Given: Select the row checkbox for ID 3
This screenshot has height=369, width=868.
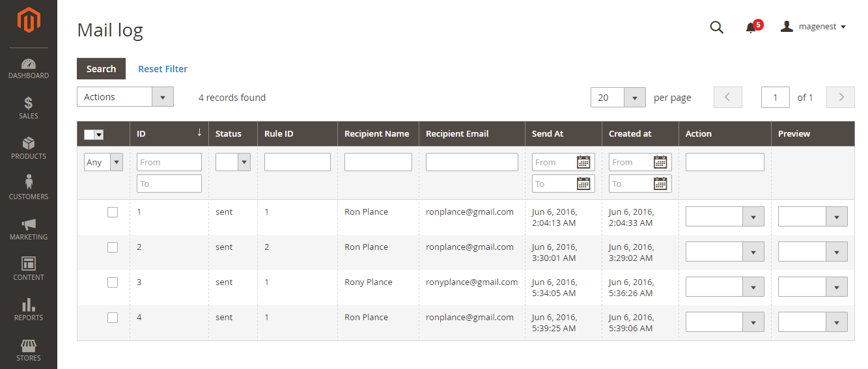Looking at the screenshot, I should [113, 282].
